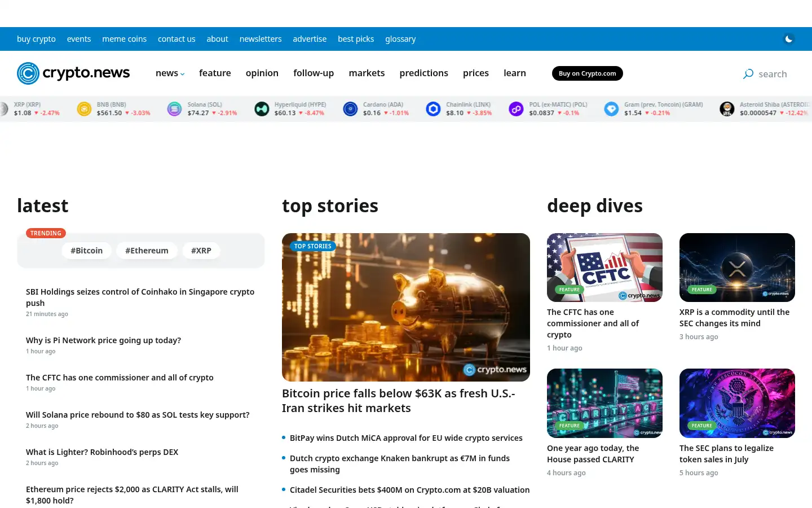Open Ethereum price rejects $2,000 article
This screenshot has width=812, height=508.
[132, 495]
